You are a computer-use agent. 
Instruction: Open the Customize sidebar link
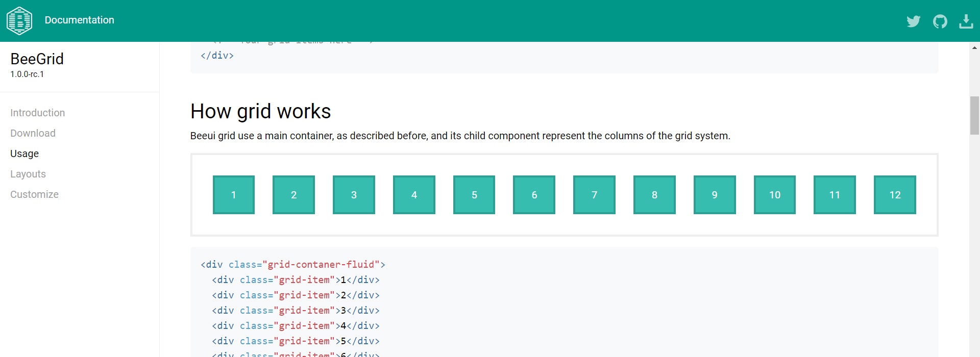coord(35,194)
